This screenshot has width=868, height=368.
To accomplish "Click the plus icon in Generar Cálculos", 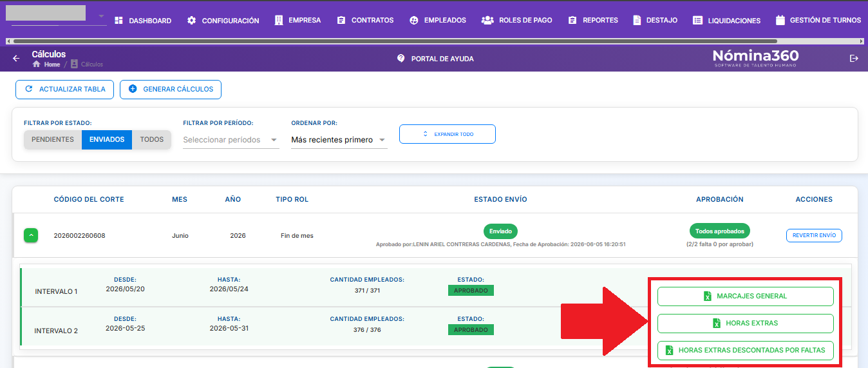I will (133, 89).
